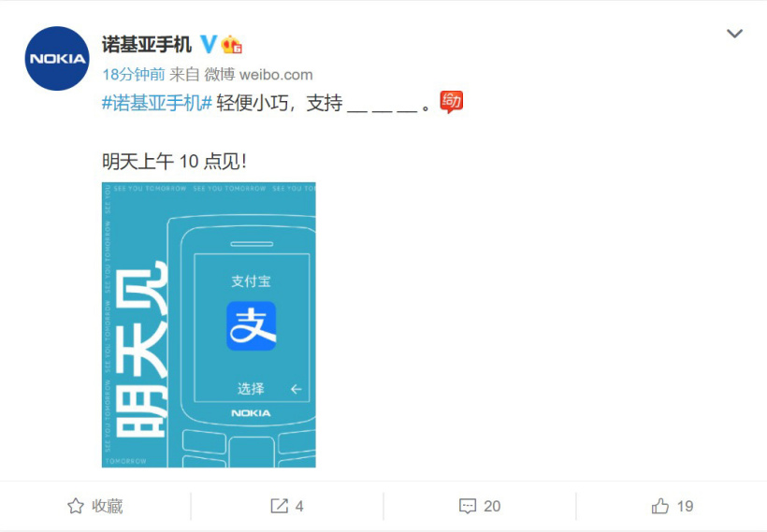Open the 20 comments section
Screen dimensions: 767x532
pyautogui.click(x=492, y=506)
